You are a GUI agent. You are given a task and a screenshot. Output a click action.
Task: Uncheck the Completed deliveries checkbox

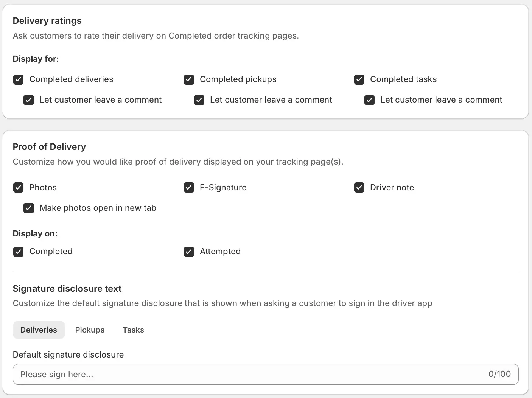18,79
